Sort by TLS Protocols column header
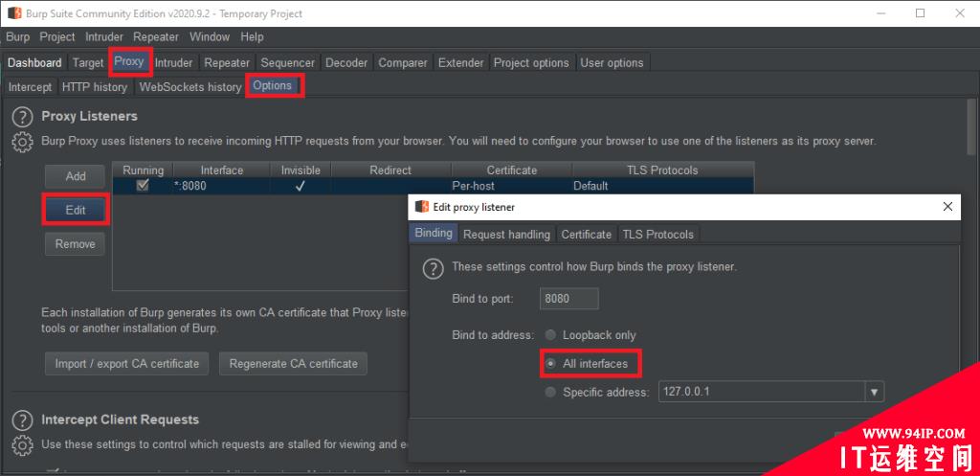The image size is (980, 476). click(662, 170)
